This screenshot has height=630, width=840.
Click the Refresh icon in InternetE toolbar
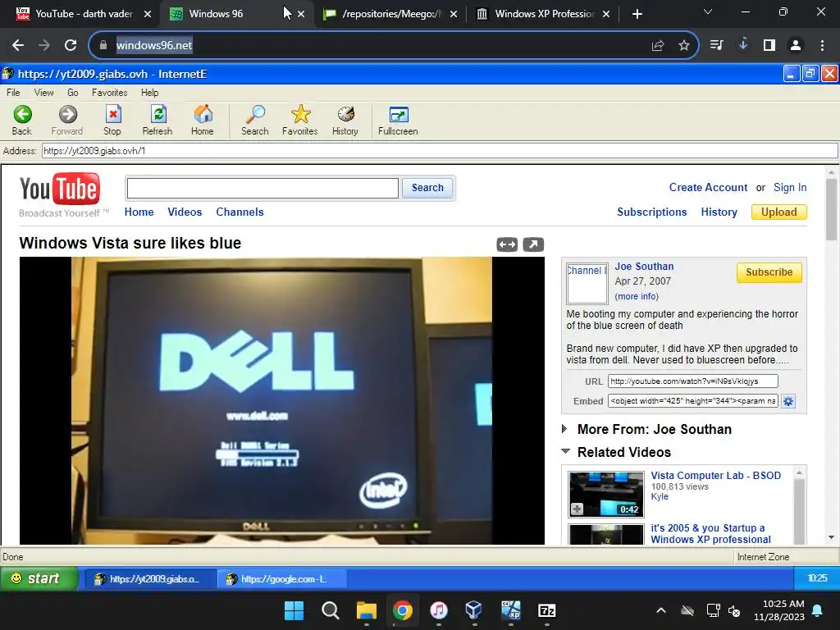coord(158,114)
